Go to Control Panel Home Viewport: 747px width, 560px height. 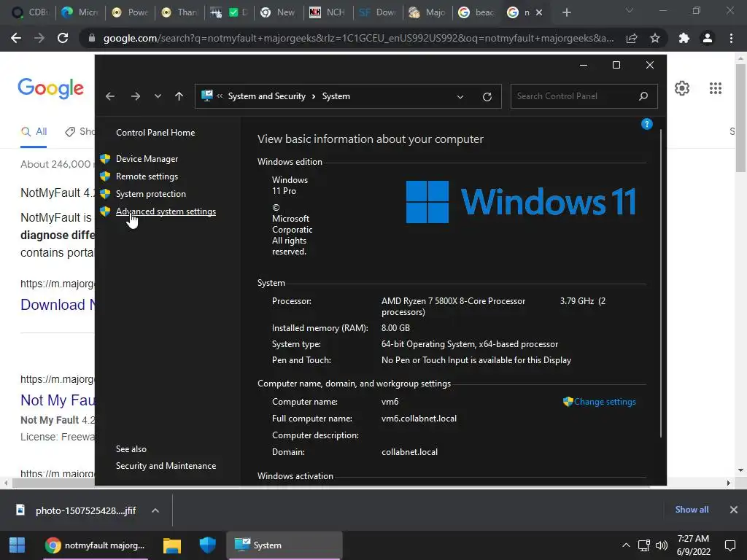click(155, 133)
